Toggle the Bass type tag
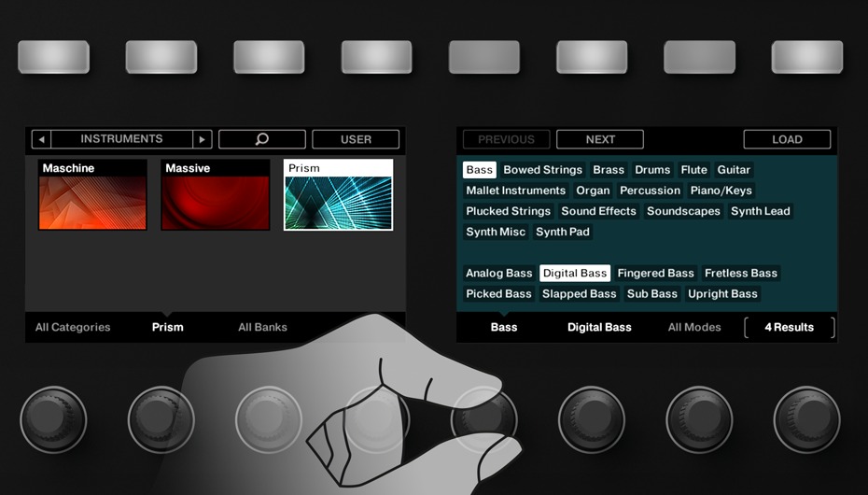 pyautogui.click(x=479, y=170)
